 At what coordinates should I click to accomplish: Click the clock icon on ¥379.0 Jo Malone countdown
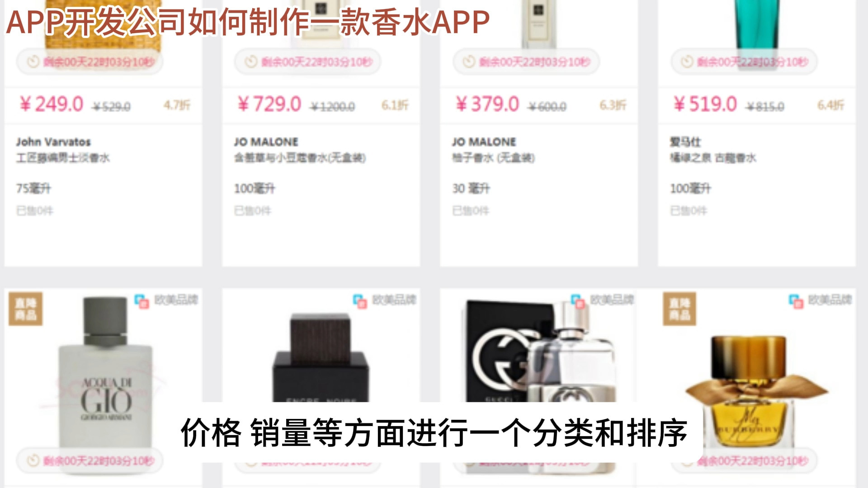(x=469, y=61)
